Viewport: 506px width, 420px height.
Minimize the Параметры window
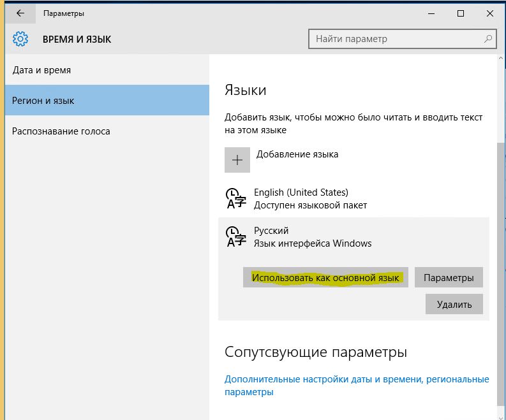tap(431, 13)
